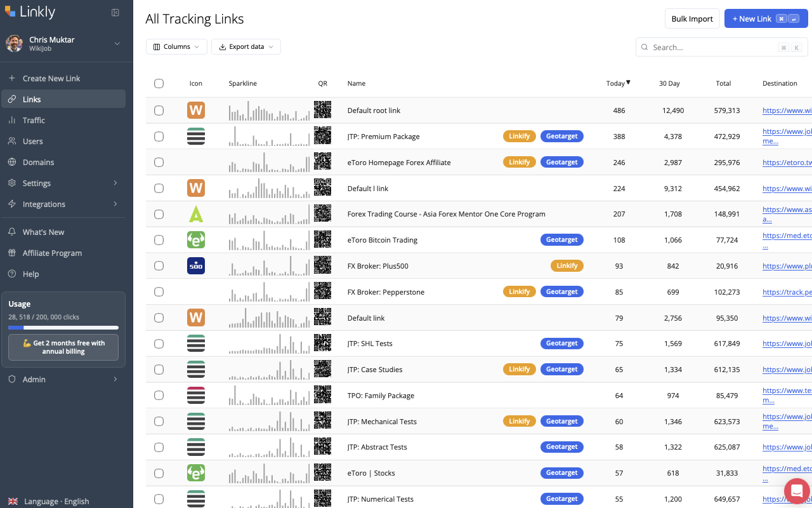Click the green A icon for Forex Trading Course

[x=196, y=214]
